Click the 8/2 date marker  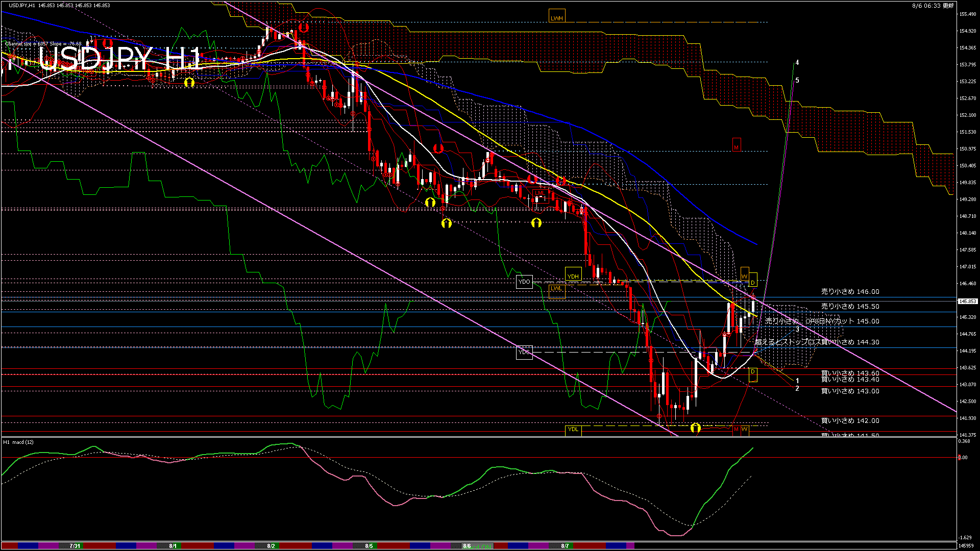tap(271, 546)
